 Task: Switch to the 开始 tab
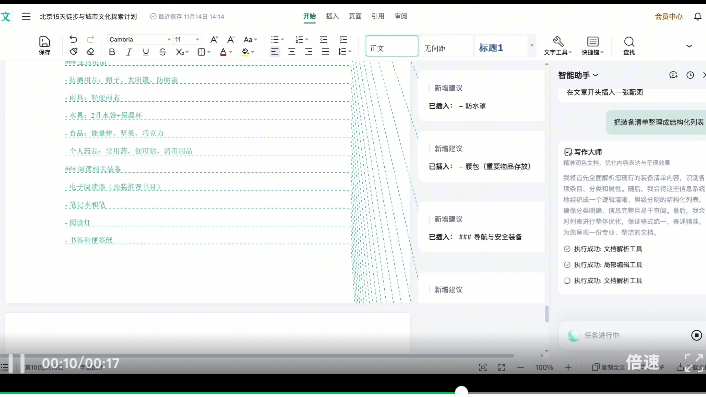click(310, 16)
